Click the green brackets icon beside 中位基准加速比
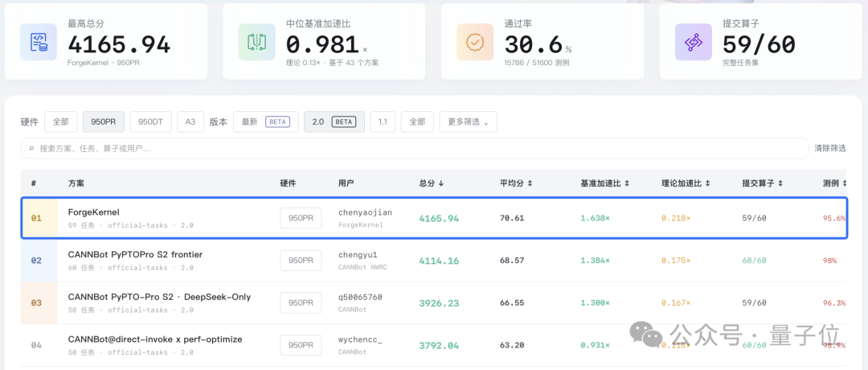The width and height of the screenshot is (868, 370). [x=257, y=42]
